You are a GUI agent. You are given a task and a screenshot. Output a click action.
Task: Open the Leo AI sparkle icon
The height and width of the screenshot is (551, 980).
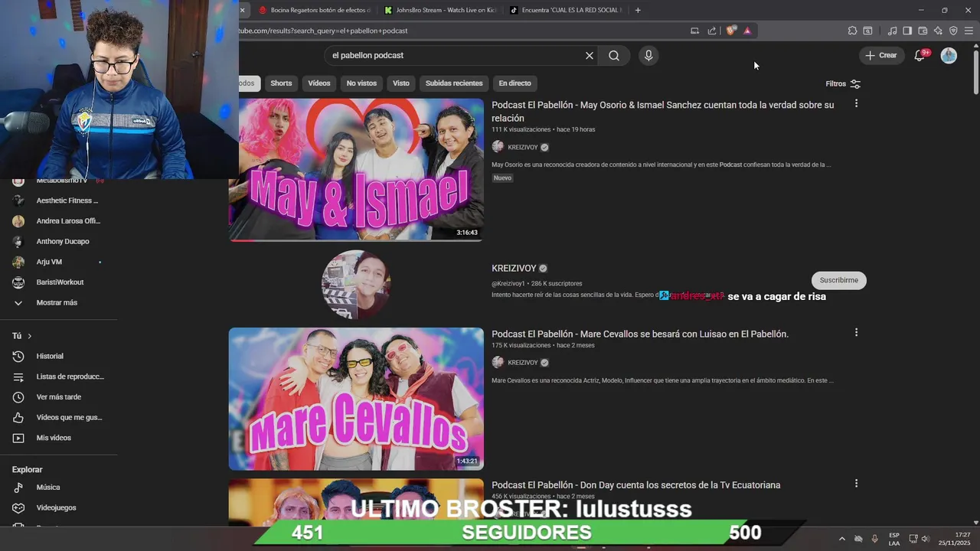tap(938, 31)
